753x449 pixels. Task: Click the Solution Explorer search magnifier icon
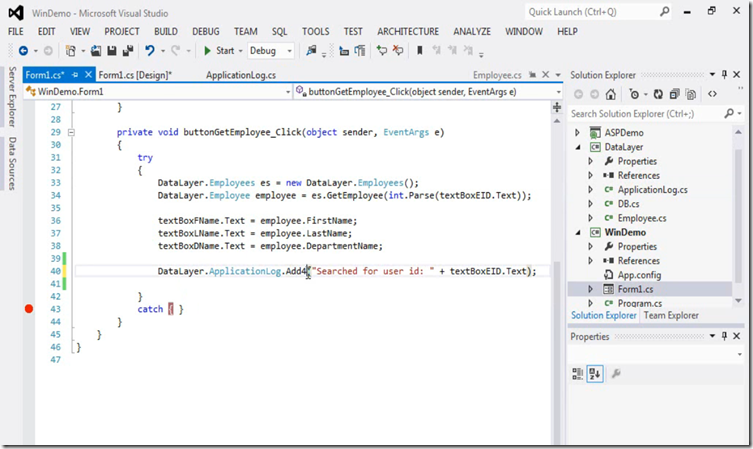729,113
